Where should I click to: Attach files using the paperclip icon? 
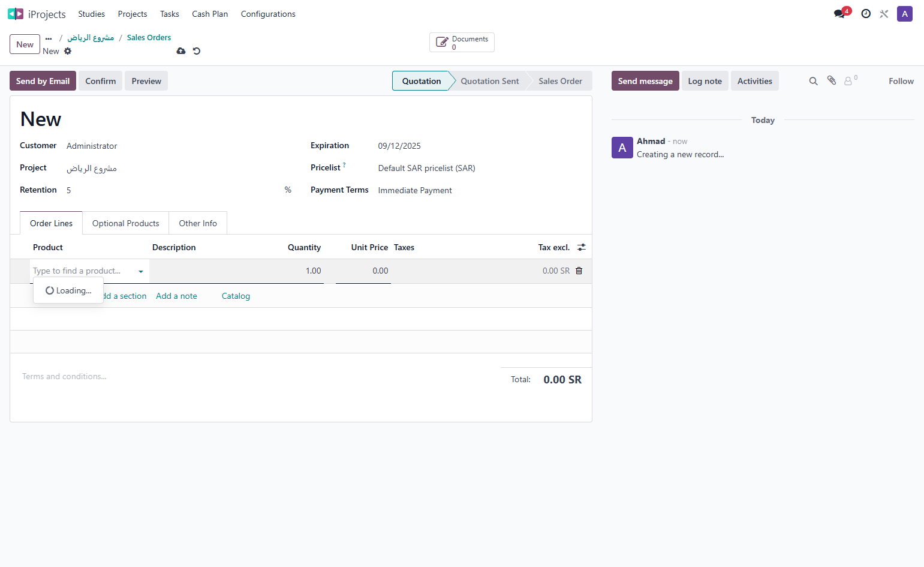coord(832,80)
